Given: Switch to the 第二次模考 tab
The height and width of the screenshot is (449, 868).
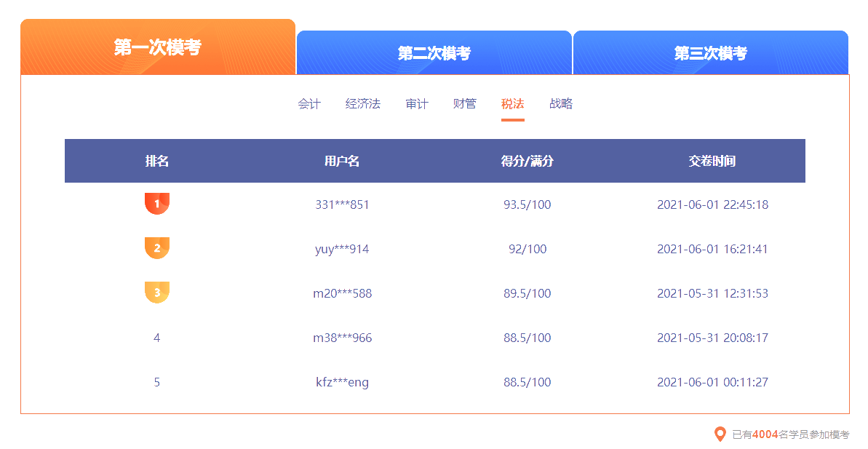Looking at the screenshot, I should pos(433,52).
